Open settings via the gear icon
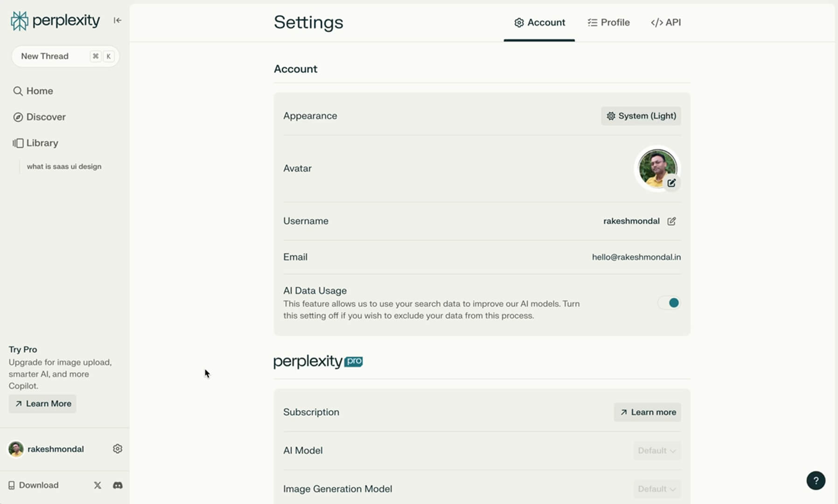The width and height of the screenshot is (838, 504). pyautogui.click(x=118, y=448)
